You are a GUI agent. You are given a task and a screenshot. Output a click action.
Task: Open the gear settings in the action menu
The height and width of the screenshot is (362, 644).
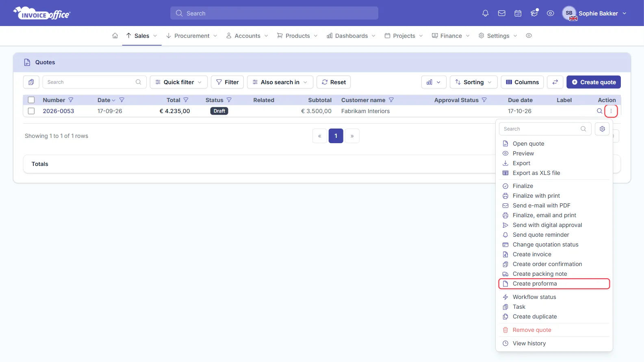[602, 129]
